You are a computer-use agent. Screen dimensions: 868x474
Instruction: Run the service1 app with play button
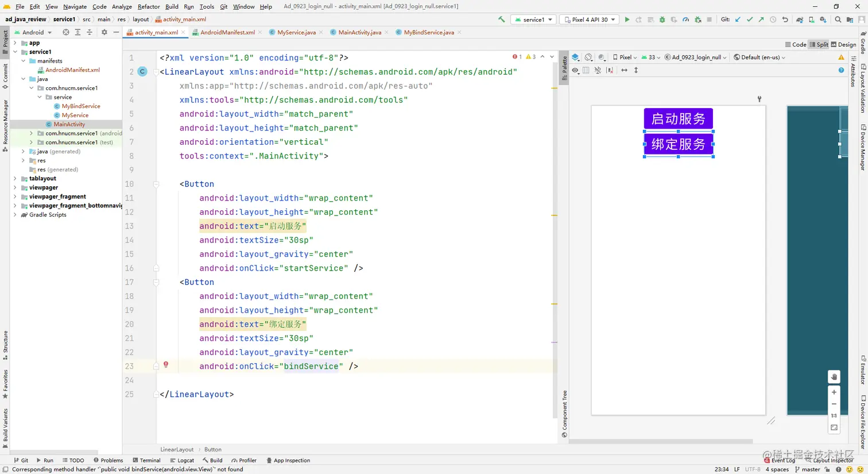[x=627, y=20]
